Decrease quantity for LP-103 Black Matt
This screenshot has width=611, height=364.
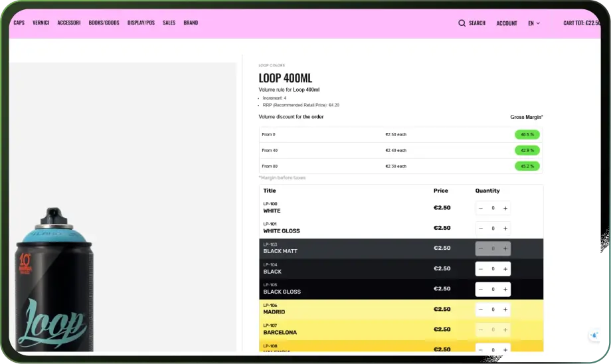coord(480,248)
